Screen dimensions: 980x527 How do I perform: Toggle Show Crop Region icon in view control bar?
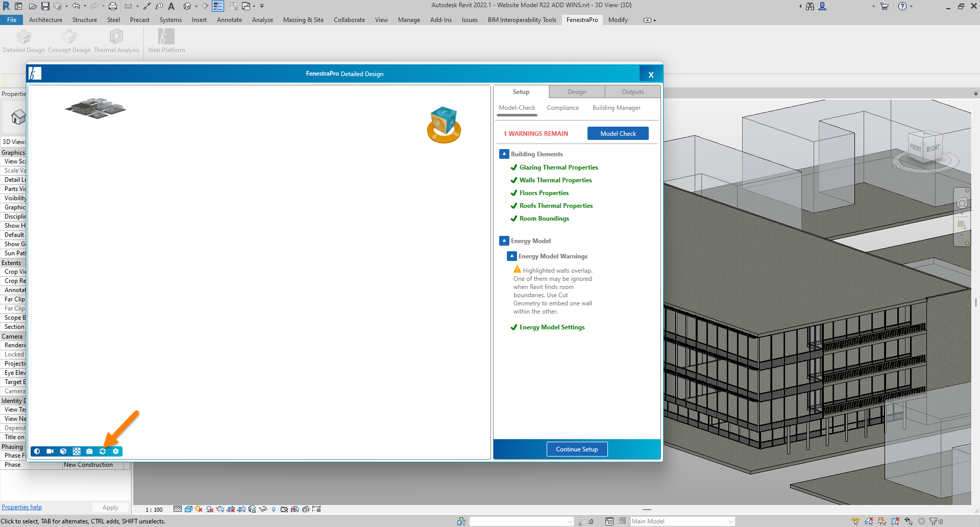pyautogui.click(x=241, y=509)
